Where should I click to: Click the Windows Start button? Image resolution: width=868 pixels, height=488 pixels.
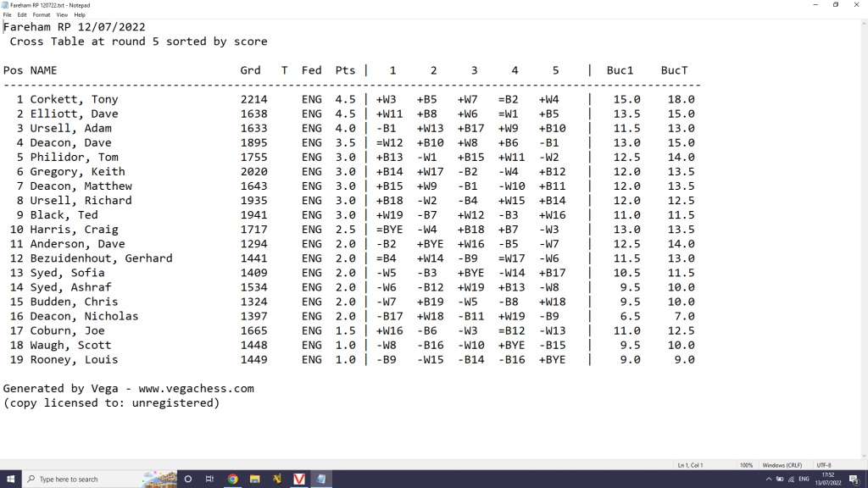click(x=10, y=479)
